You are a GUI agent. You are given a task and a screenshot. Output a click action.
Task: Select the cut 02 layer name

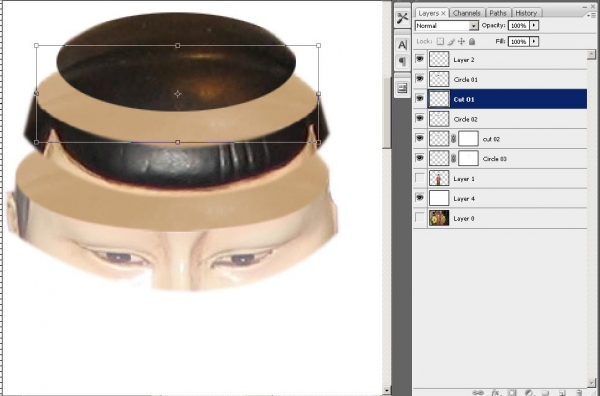(491, 139)
